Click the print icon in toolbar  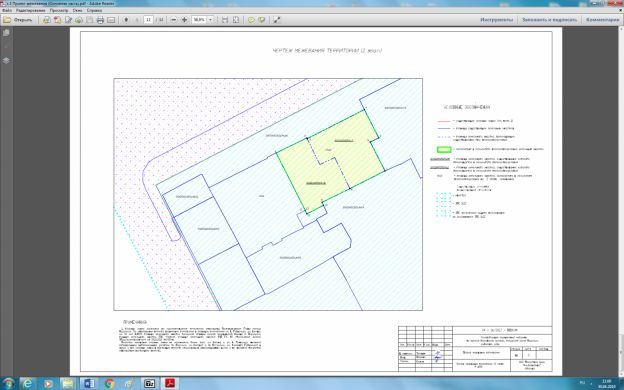100,20
